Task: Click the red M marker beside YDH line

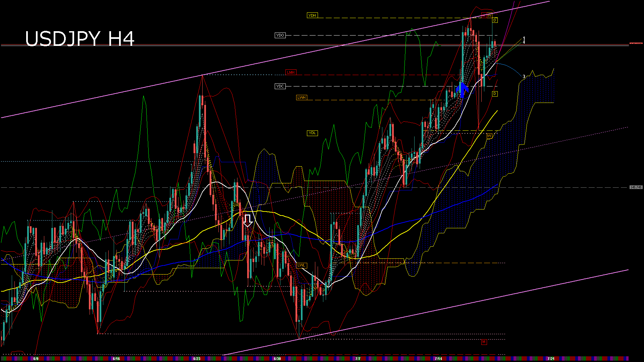Action: pos(484,15)
